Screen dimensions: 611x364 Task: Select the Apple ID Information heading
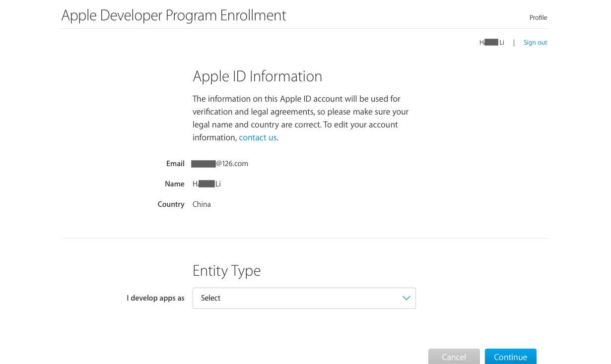(257, 76)
